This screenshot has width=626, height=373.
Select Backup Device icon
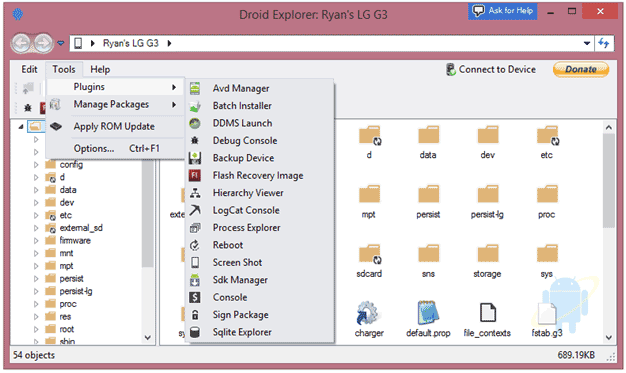195,158
